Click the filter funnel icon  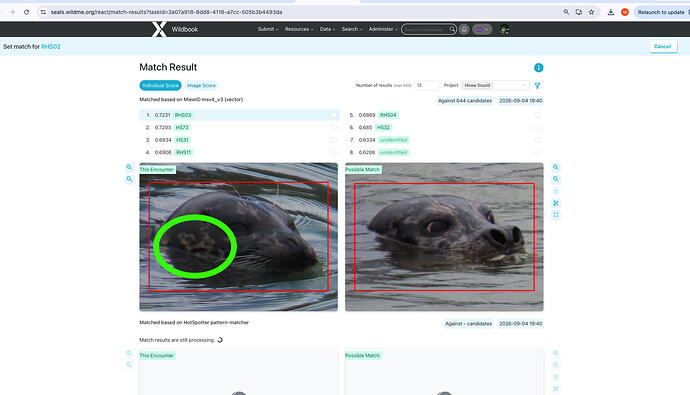click(537, 86)
